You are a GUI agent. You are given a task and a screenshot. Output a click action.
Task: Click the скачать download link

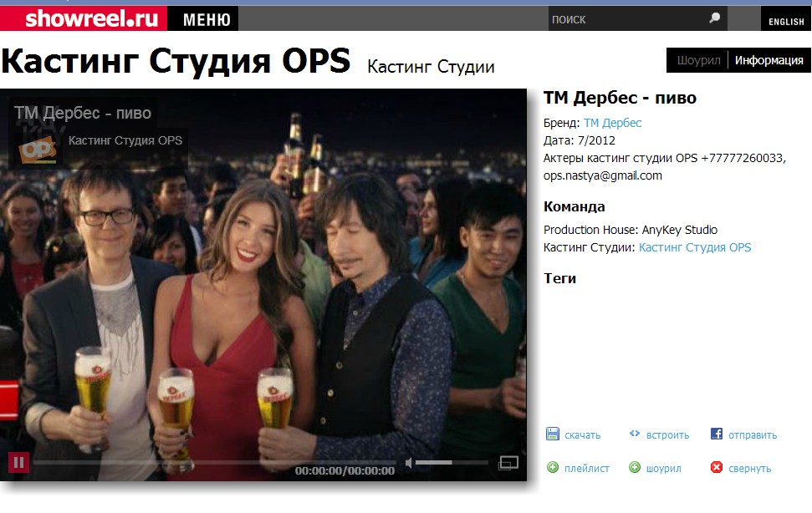click(583, 435)
